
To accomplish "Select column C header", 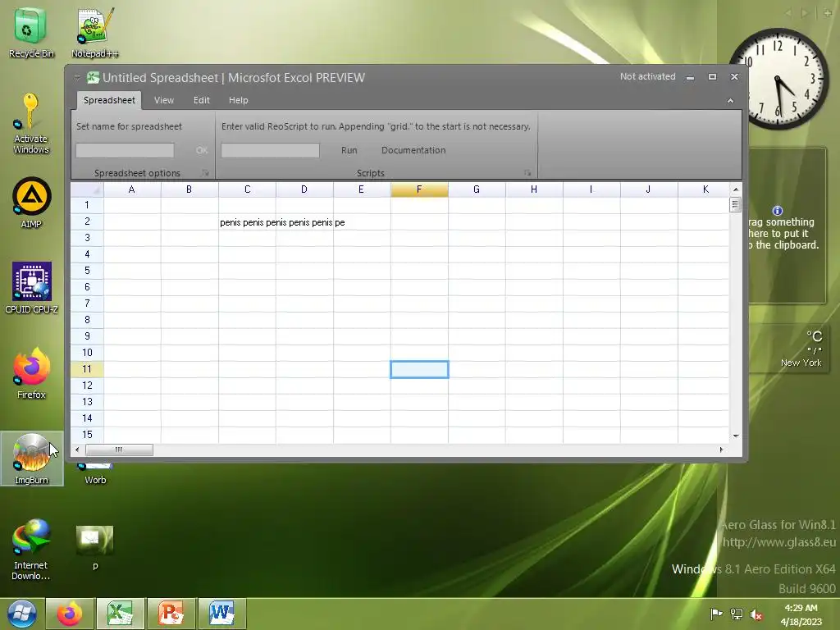I will [247, 189].
